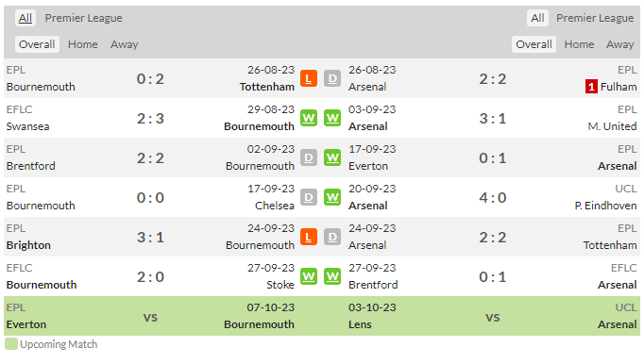Select the left All competitions tab
The height and width of the screenshot is (364, 644).
[x=25, y=18]
